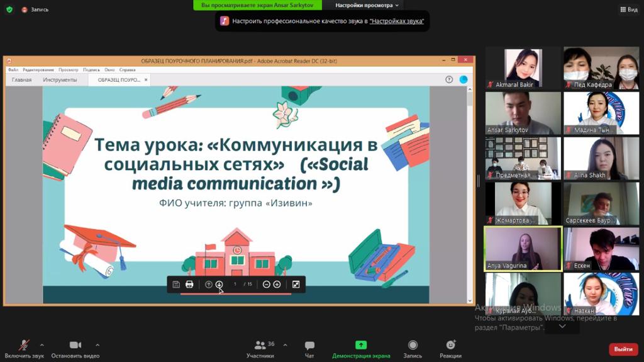Zoom in with the plus icon in PDF toolbar
The width and height of the screenshot is (644, 362).
[277, 285]
